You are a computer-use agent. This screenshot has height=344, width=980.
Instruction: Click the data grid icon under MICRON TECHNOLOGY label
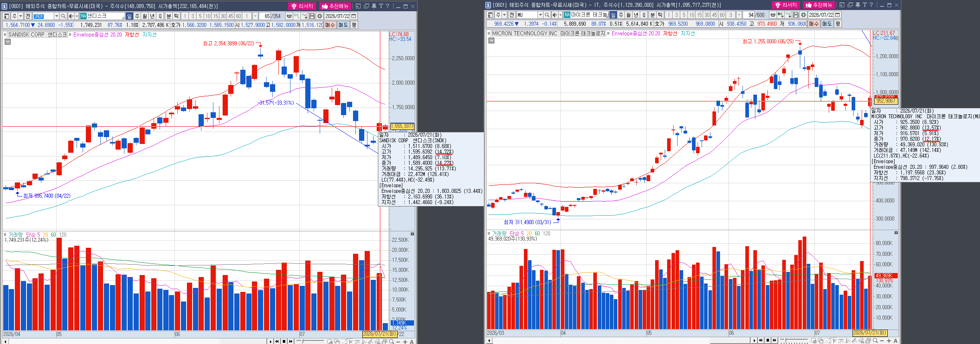(491, 40)
